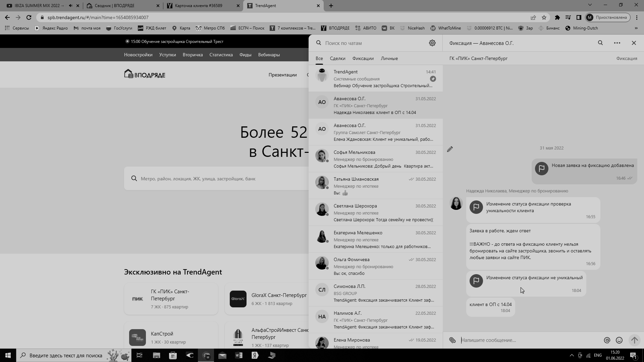Expand the hidden bookmarks overflow chevron
This screenshot has height=362, width=644.
(x=636, y=28)
